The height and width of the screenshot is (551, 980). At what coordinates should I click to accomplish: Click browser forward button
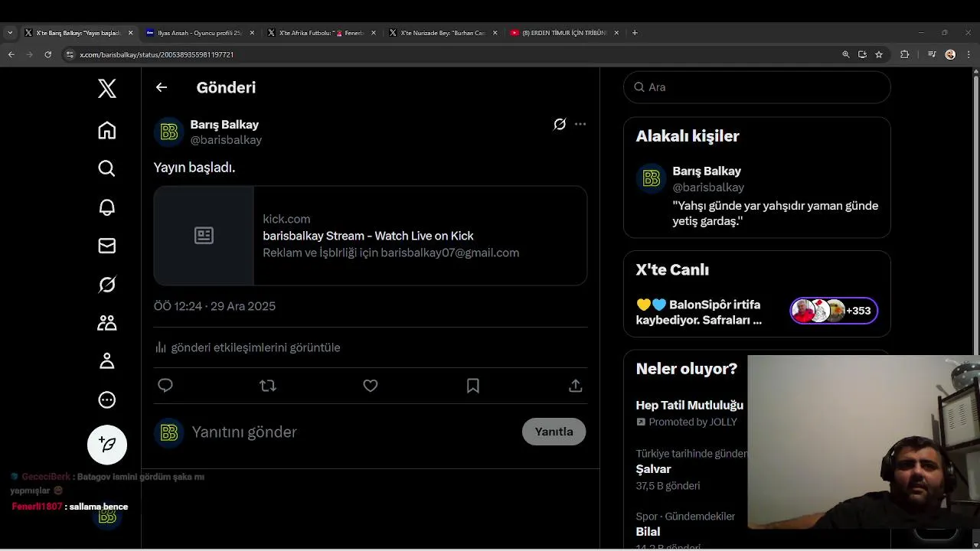pos(30,54)
